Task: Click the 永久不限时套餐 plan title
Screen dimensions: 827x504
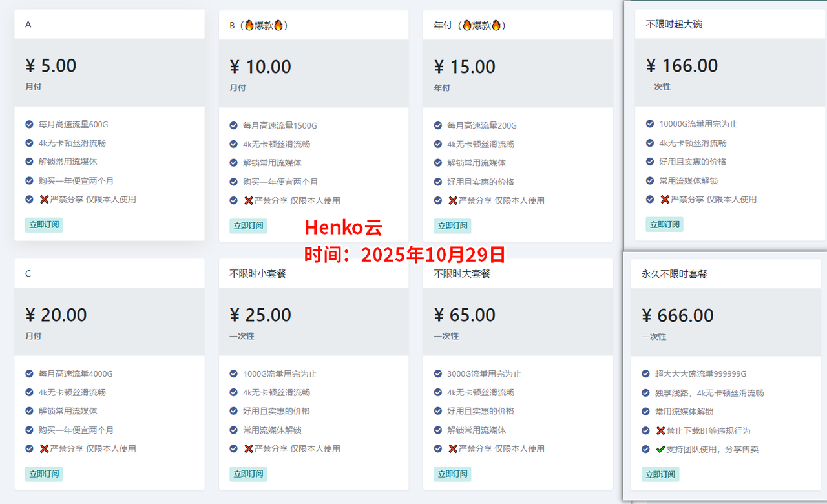Action: pos(674,274)
